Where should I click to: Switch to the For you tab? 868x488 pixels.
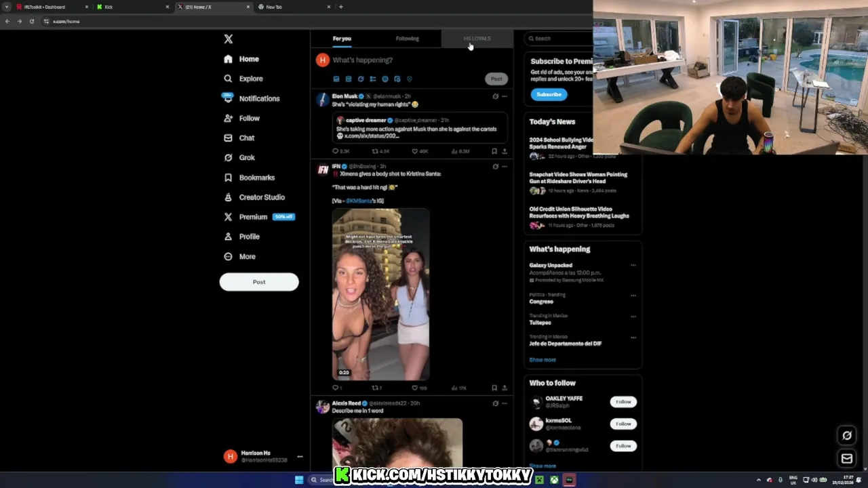click(x=342, y=39)
